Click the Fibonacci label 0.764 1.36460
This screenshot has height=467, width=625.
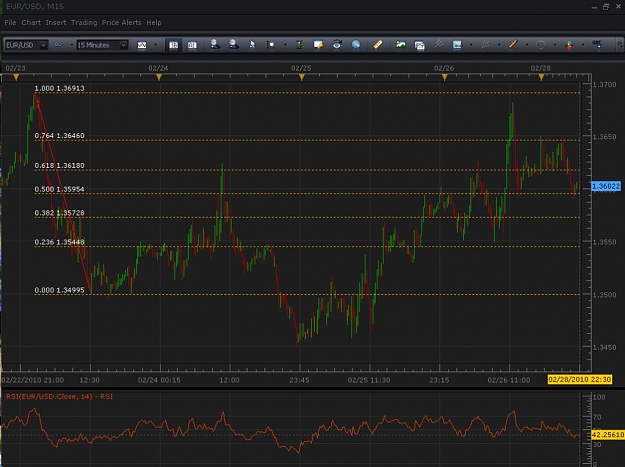pyautogui.click(x=59, y=136)
